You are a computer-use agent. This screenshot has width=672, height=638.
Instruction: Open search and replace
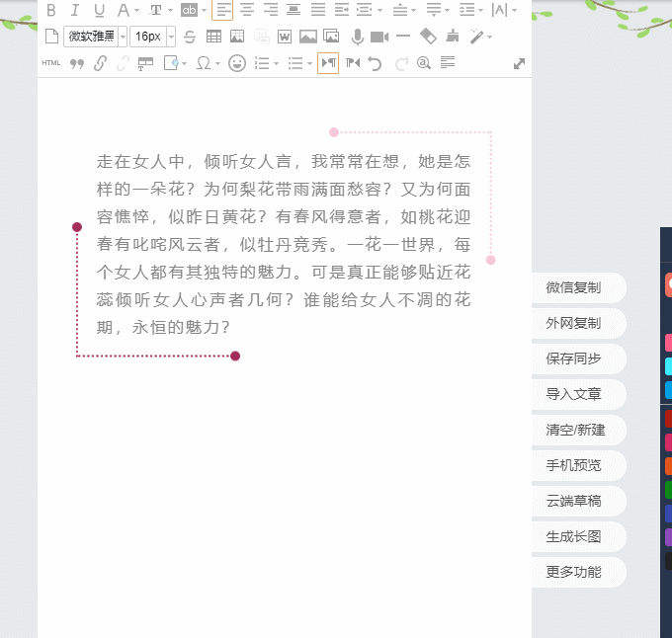pyautogui.click(x=423, y=63)
